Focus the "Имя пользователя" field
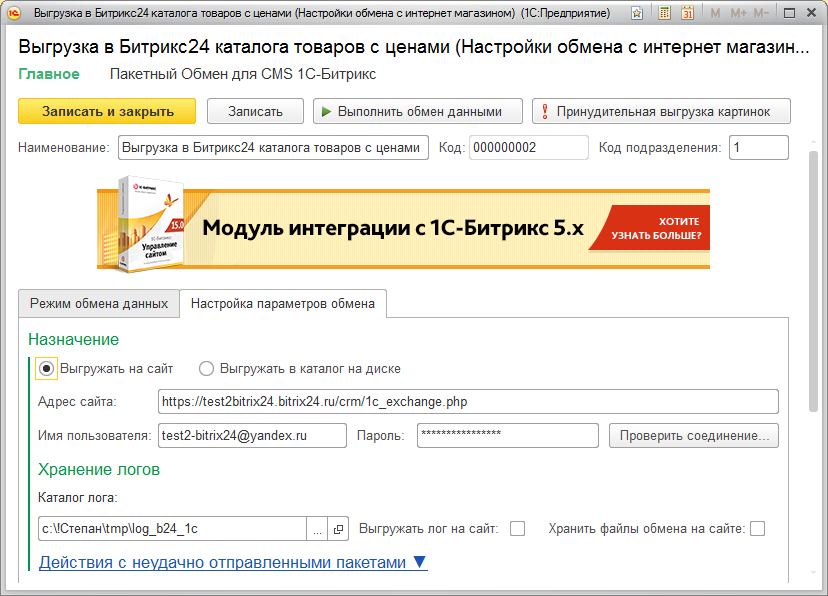The image size is (828, 596). 252,436
